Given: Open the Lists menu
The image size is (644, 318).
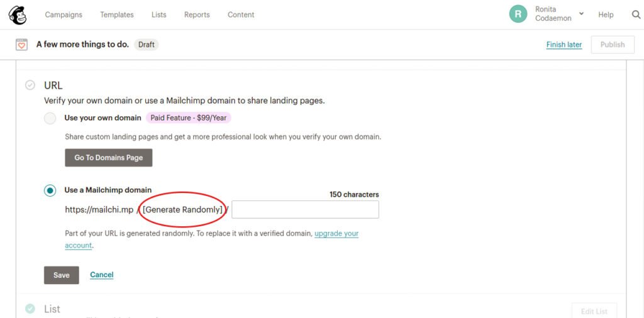Looking at the screenshot, I should pos(159,15).
